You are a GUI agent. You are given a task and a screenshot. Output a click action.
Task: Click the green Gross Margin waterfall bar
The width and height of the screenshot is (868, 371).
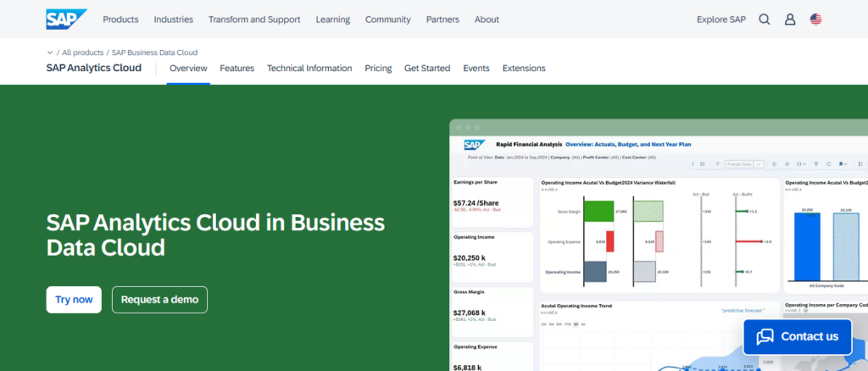coord(599,211)
